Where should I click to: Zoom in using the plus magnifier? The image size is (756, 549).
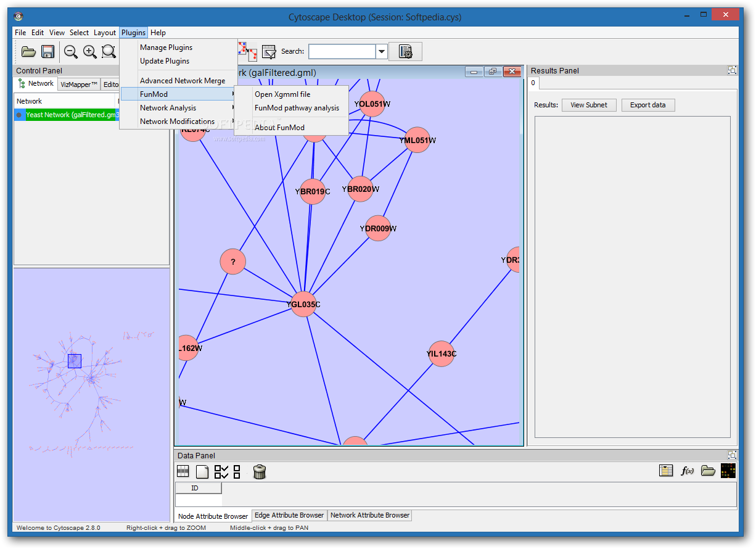point(90,52)
